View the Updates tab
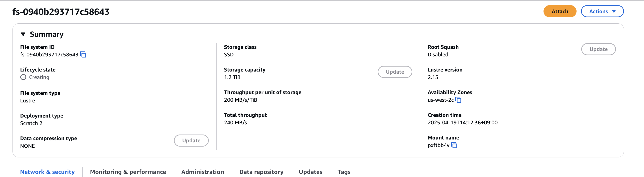644x177 pixels. 310,172
